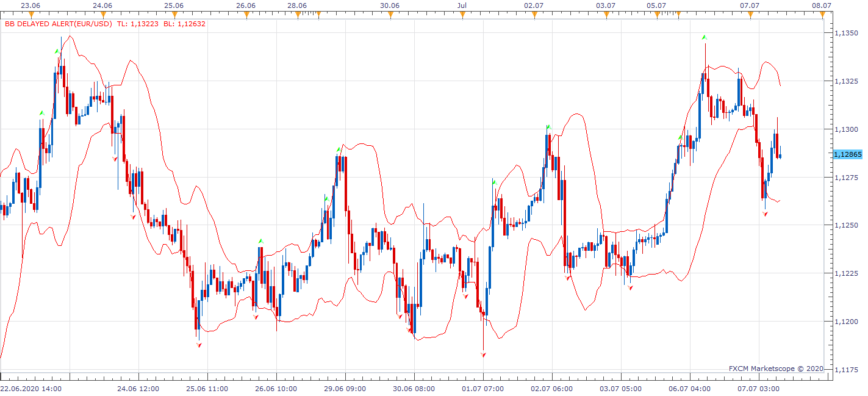Click the 01.07 07:00 time axis label
This screenshot has width=868, height=396.
tap(484, 389)
